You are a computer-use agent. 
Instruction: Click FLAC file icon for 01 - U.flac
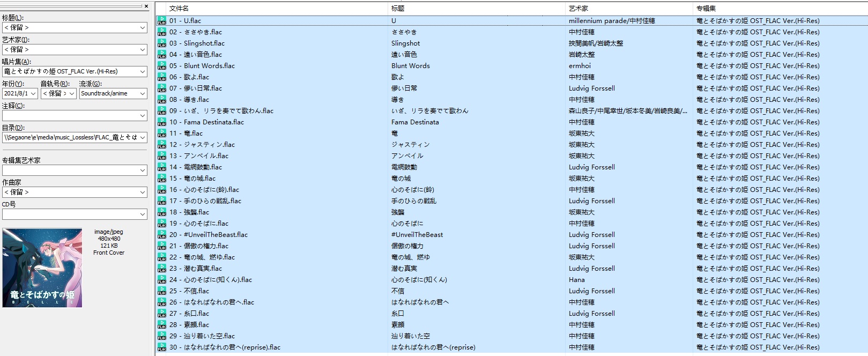pyautogui.click(x=162, y=21)
